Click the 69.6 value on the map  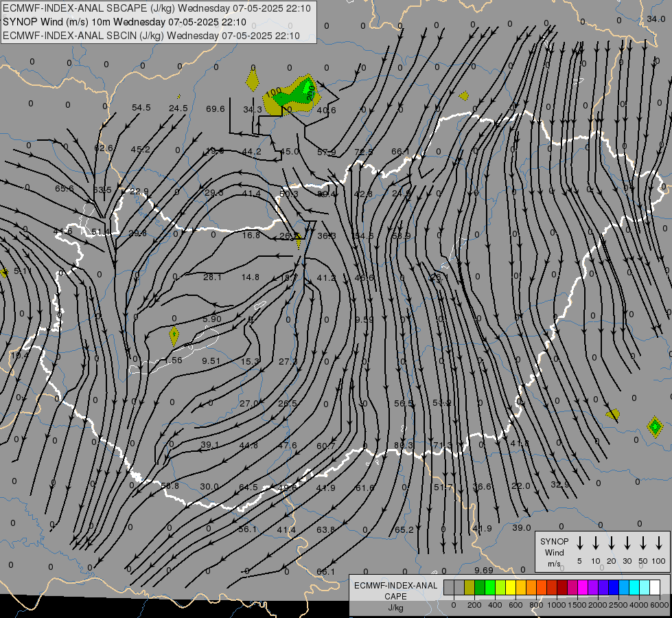(x=215, y=108)
